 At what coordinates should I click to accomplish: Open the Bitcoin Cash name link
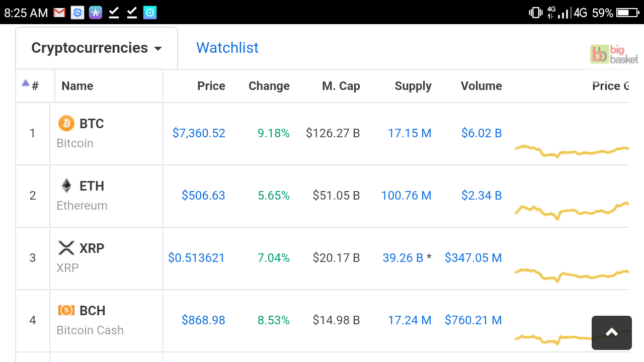(90, 330)
